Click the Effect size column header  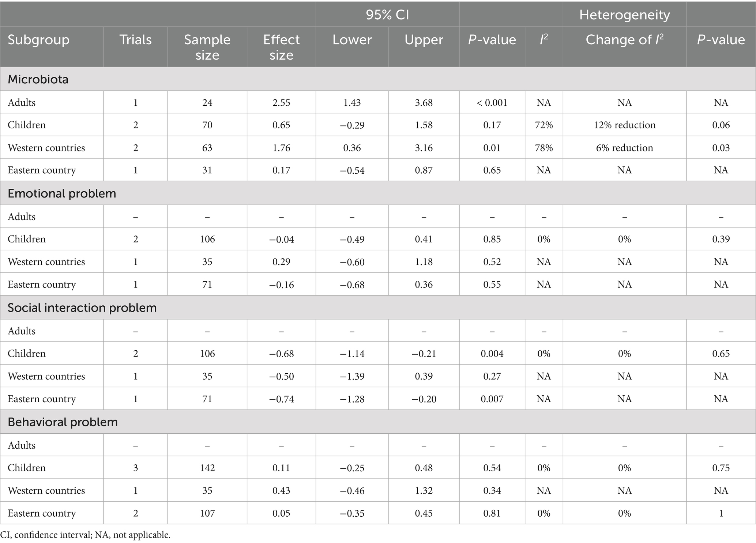click(x=281, y=47)
